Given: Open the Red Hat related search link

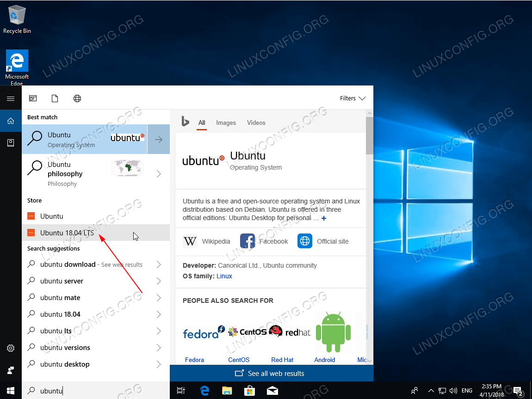Looking at the screenshot, I should tap(282, 360).
